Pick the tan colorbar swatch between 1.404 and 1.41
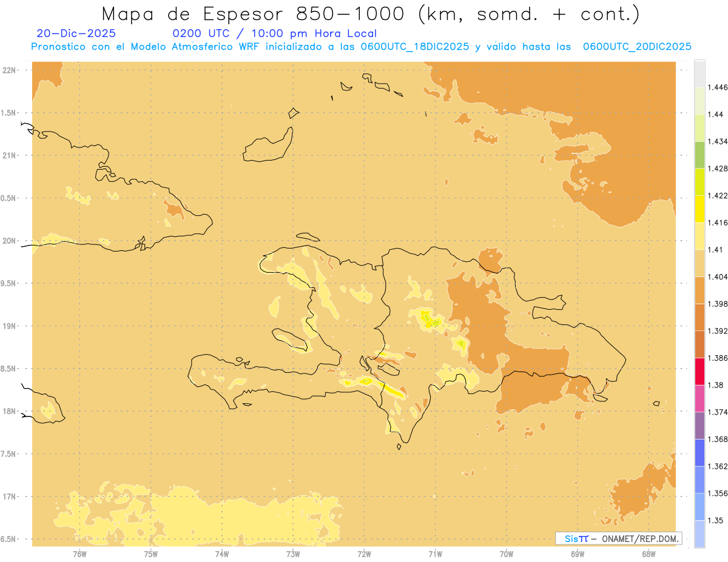The width and height of the screenshot is (728, 562). (x=699, y=263)
